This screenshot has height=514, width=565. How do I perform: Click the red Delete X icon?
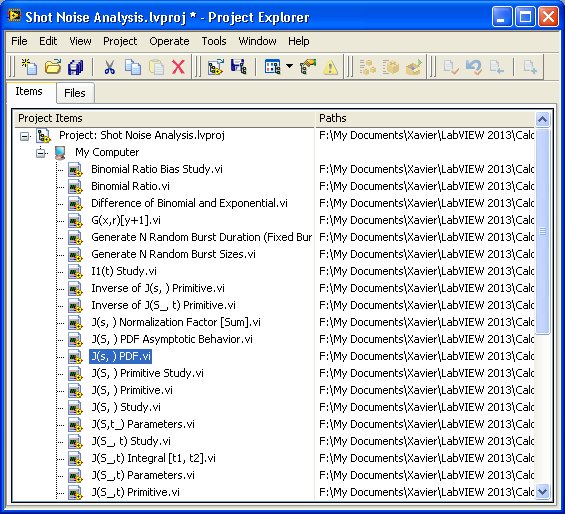(178, 67)
